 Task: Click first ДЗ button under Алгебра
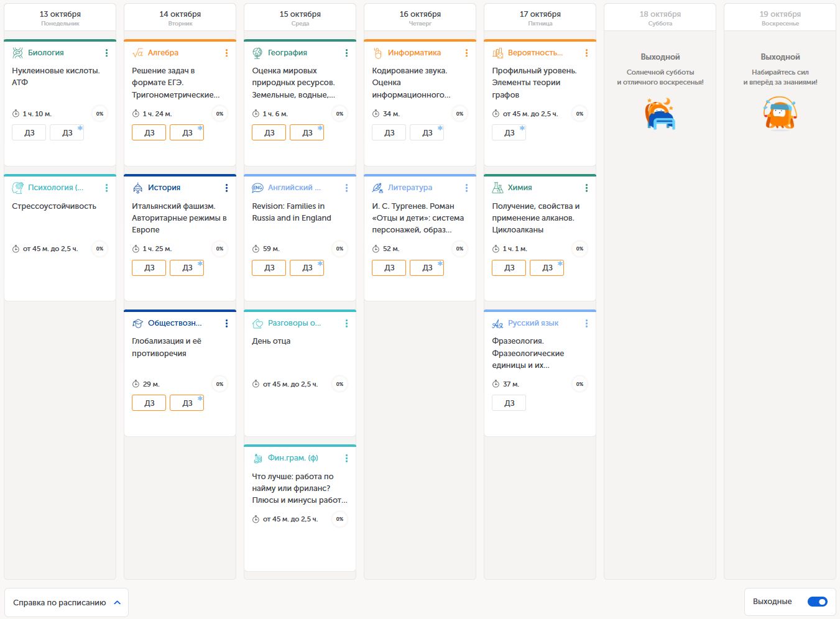[x=149, y=133]
